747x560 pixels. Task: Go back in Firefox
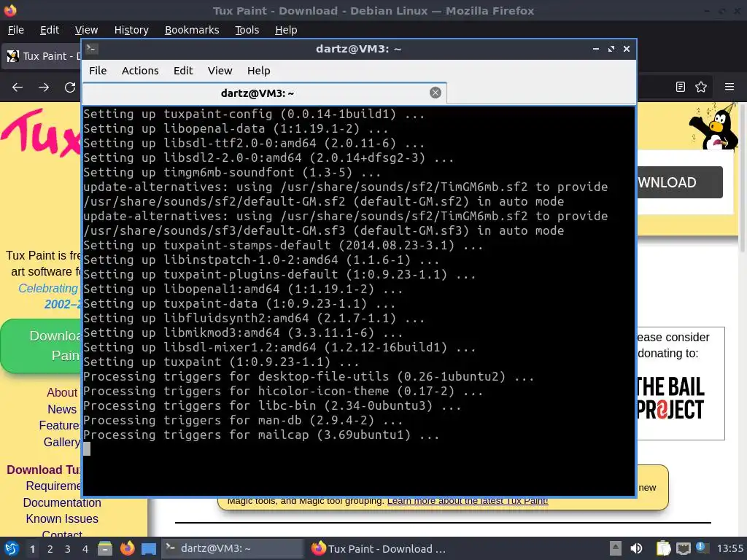(x=18, y=87)
